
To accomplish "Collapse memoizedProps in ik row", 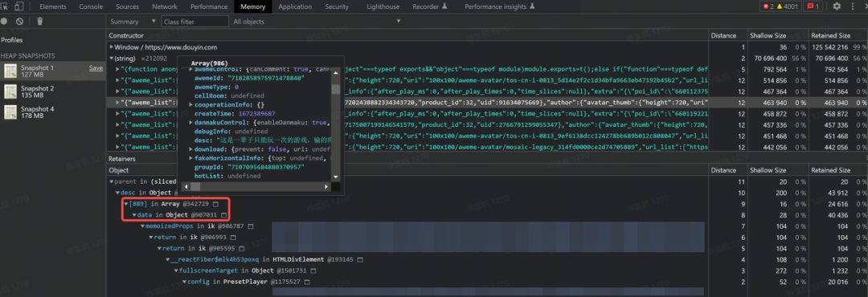I will [142, 226].
